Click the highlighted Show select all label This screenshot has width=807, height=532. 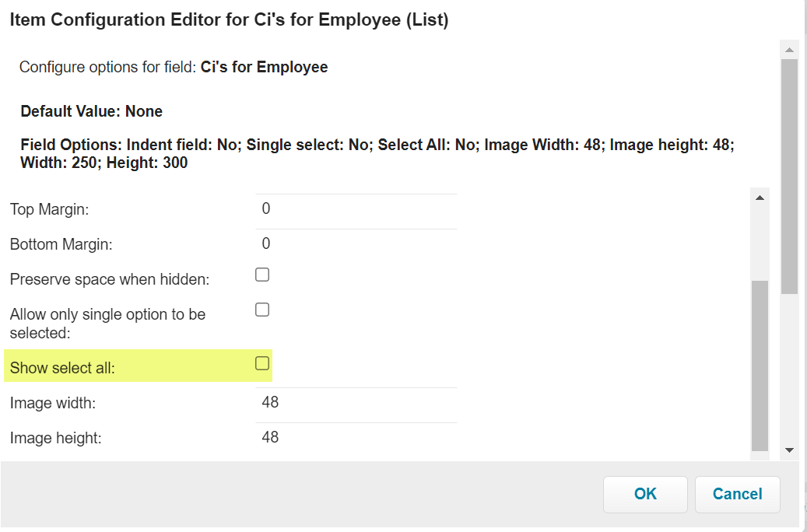[x=62, y=369]
